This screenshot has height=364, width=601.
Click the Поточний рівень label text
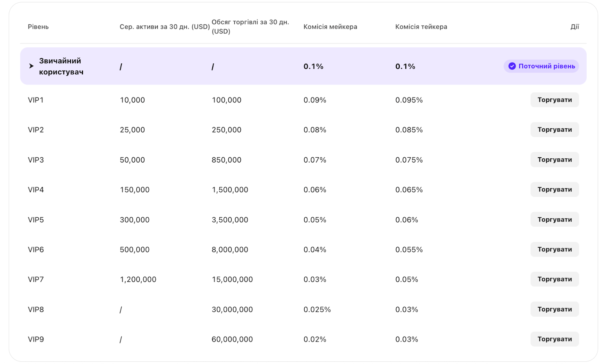547,66
